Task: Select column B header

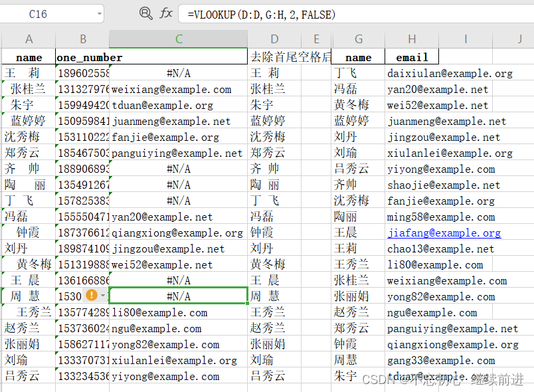Action: click(x=83, y=39)
